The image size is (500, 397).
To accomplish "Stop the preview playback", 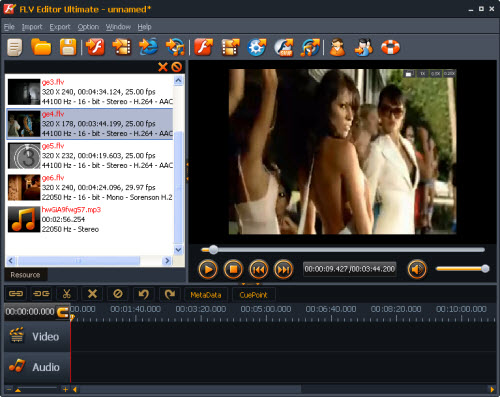I will 233,269.
